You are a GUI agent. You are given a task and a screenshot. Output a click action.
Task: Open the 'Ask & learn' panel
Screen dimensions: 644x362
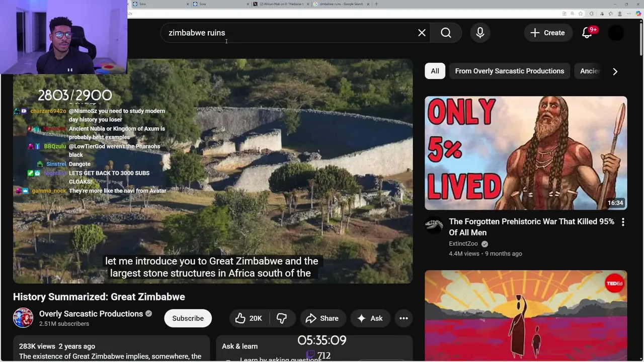coord(314,349)
